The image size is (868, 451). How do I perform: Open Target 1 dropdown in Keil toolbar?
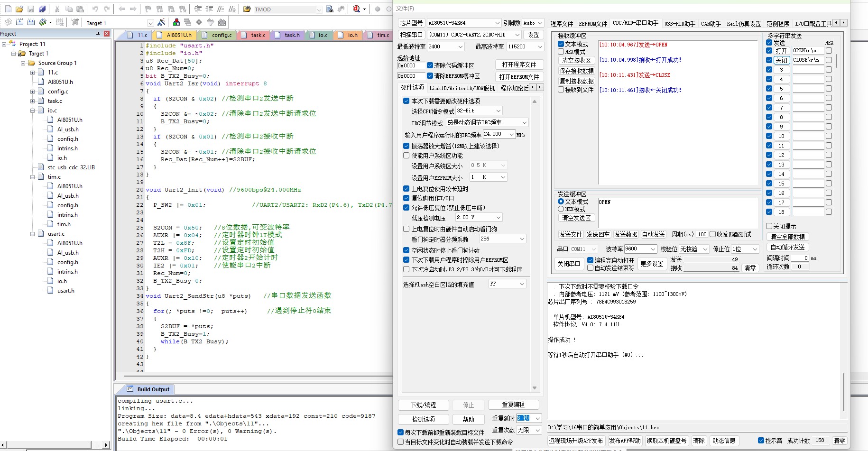tap(150, 23)
